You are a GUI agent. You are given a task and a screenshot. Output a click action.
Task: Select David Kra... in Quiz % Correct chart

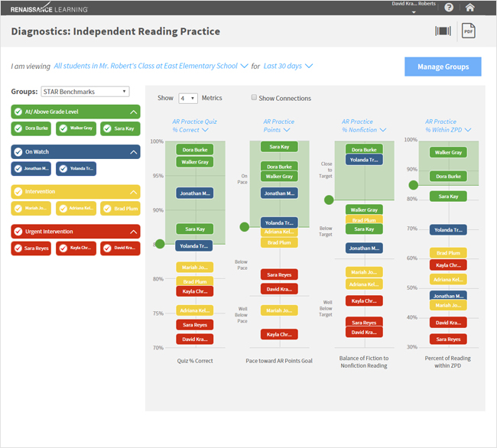coord(195,339)
